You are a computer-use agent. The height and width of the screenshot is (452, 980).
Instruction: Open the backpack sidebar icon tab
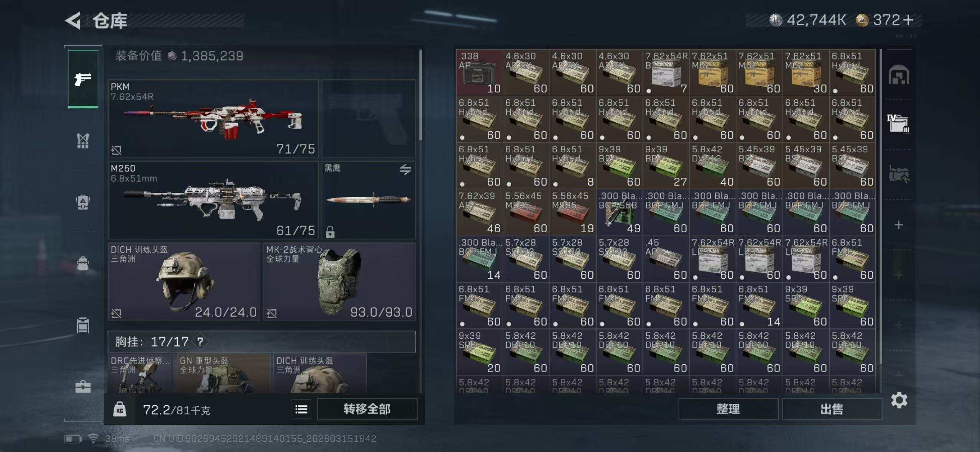click(x=83, y=263)
